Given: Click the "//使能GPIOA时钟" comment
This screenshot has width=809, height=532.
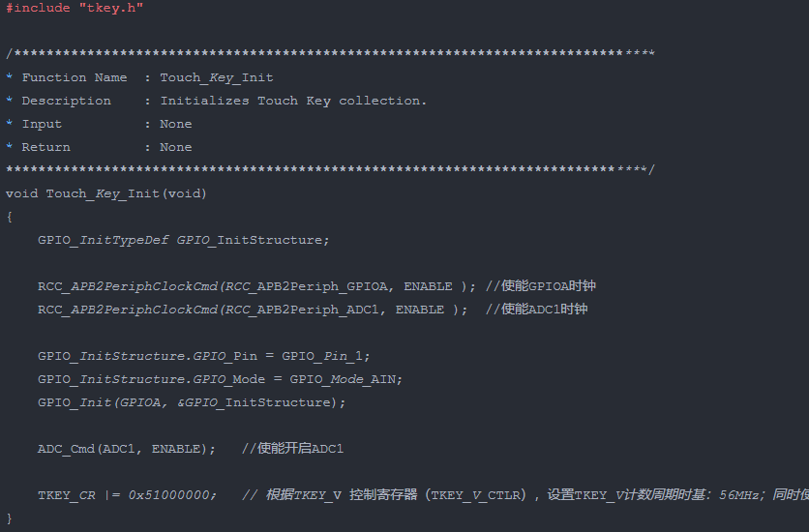Looking at the screenshot, I should click(x=547, y=286).
